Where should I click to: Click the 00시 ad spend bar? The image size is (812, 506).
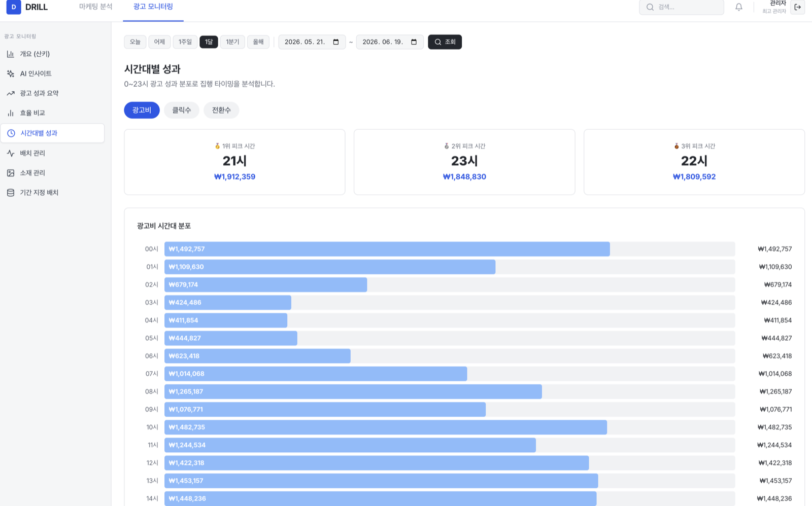(x=387, y=249)
